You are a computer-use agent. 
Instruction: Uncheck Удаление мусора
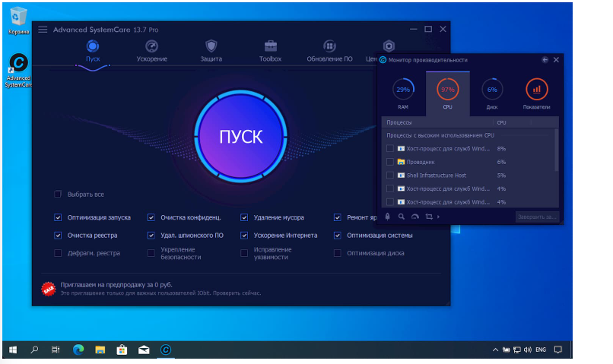pyautogui.click(x=244, y=217)
